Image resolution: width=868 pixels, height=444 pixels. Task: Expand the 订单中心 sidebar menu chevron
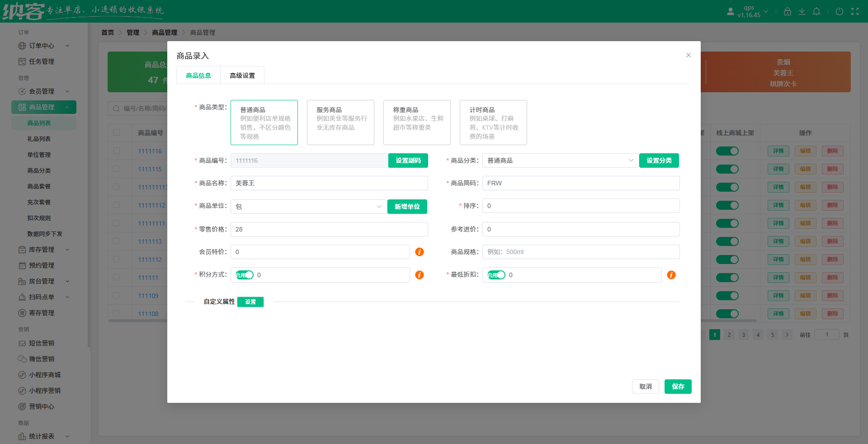coord(67,46)
